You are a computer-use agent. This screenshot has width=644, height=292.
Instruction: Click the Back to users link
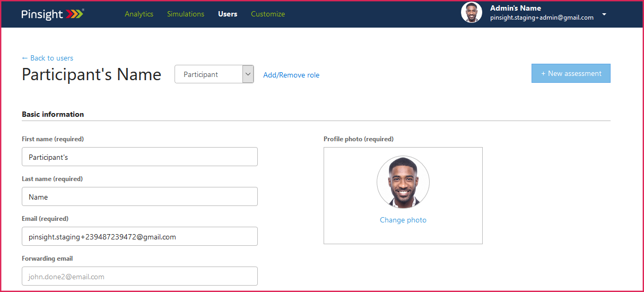pos(48,58)
